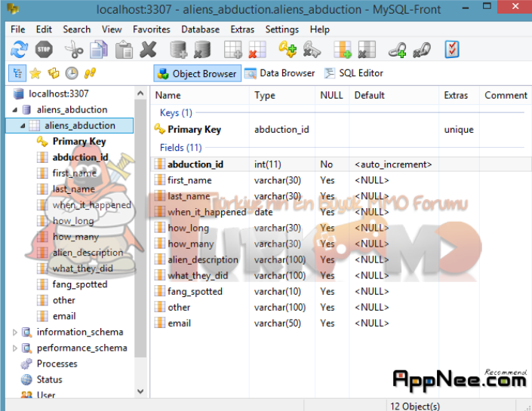Click the Delete Table icon
Viewport: 532px width, 411px height.
click(x=257, y=50)
